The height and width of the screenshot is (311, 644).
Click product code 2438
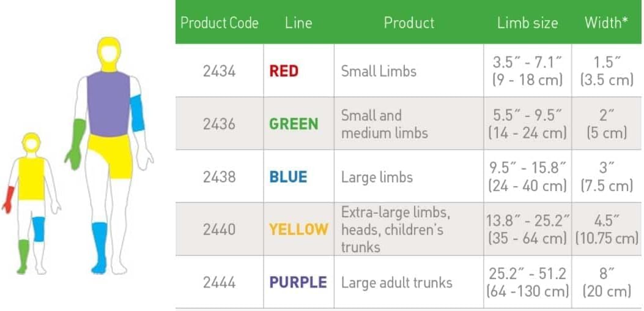(x=219, y=177)
